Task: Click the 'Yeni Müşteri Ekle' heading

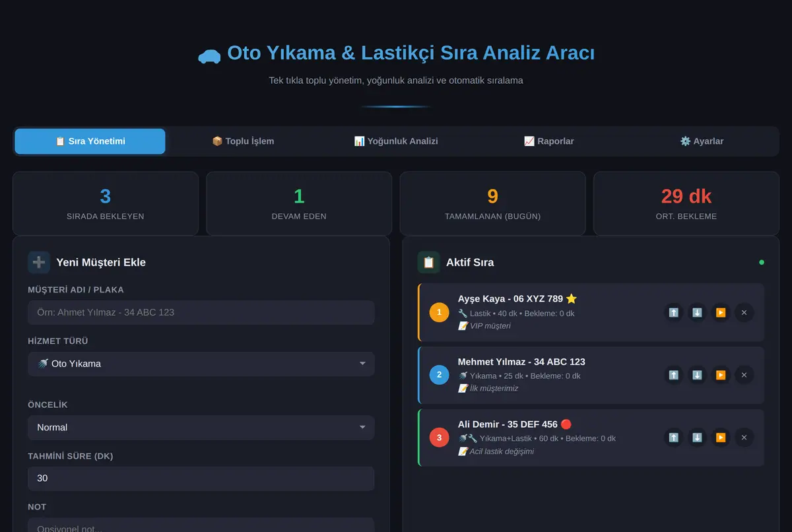Action: [101, 262]
